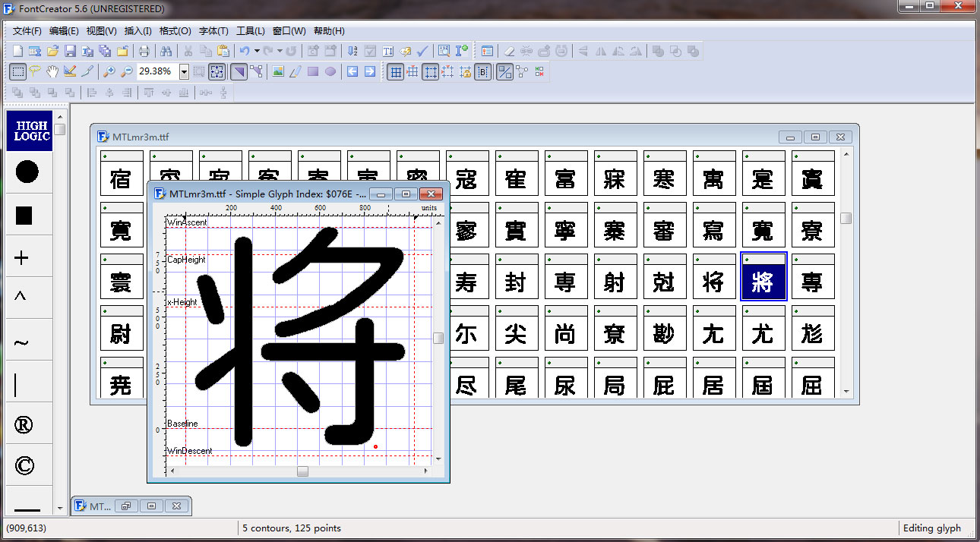Open the zoom percentage dropdown
The width and height of the screenshot is (980, 542).
[x=184, y=71]
